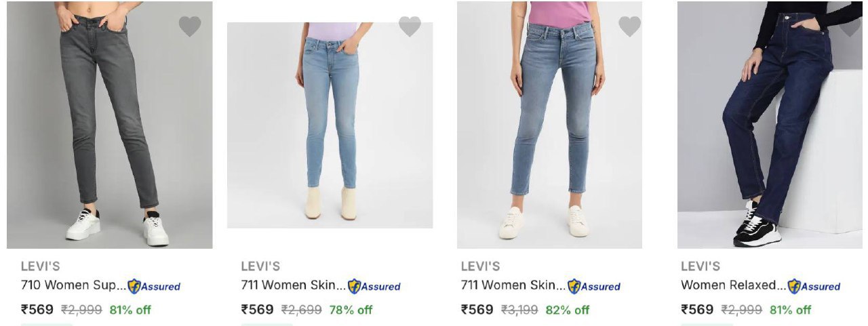Click the struck-through ₹3,199 original price

(x=519, y=310)
